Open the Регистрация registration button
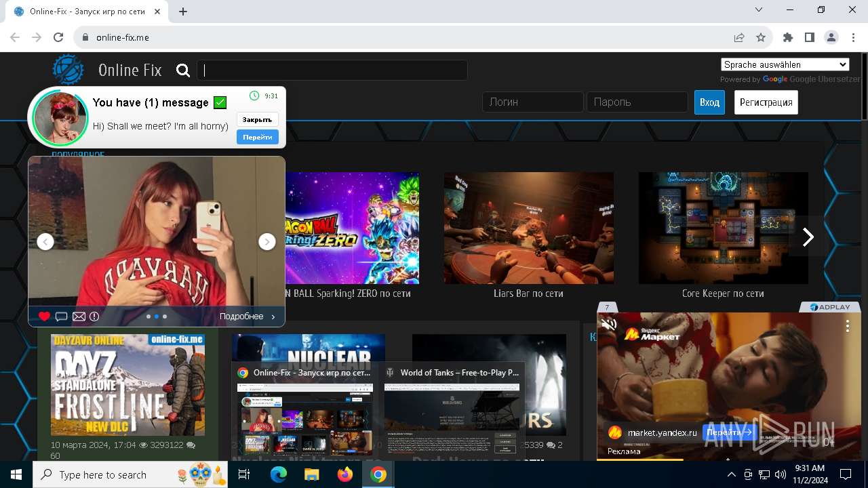Viewport: 868px width, 488px height. pos(766,102)
